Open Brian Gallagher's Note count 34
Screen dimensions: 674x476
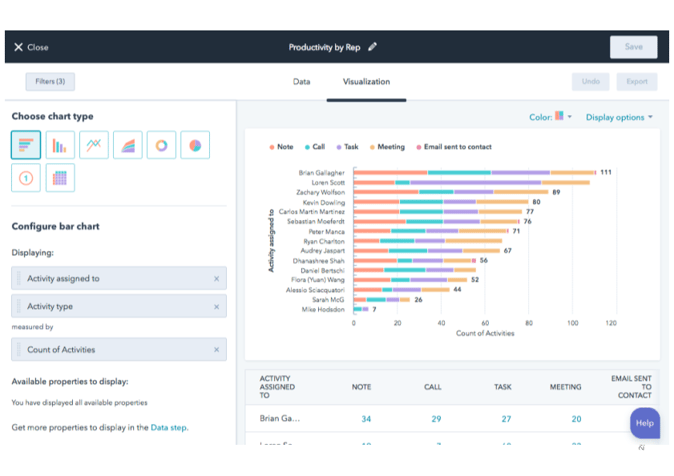click(366, 419)
